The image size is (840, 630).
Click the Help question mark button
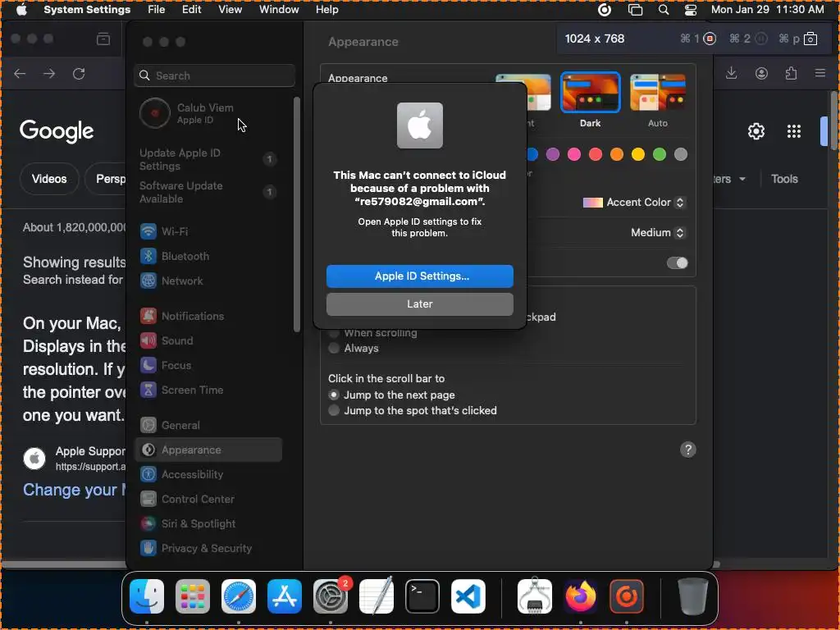coord(688,450)
